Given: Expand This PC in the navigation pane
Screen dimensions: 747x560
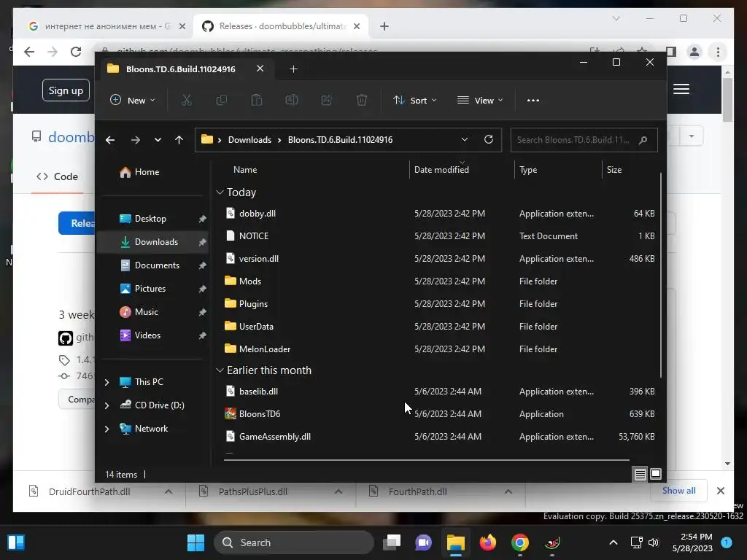Looking at the screenshot, I should tap(107, 382).
